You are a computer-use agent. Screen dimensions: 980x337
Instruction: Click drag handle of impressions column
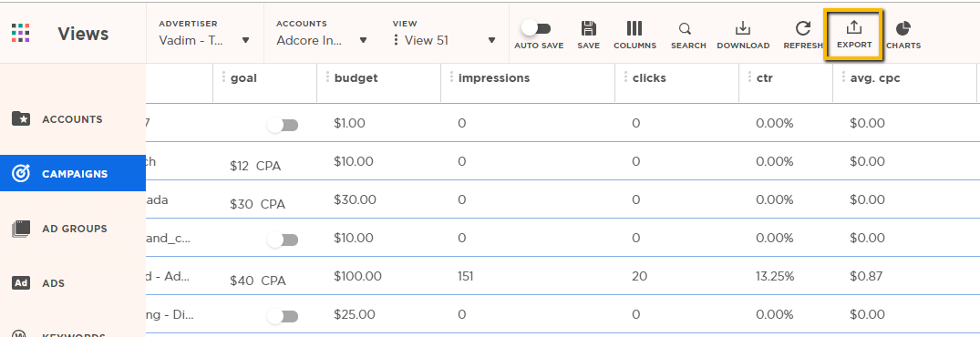click(x=451, y=77)
